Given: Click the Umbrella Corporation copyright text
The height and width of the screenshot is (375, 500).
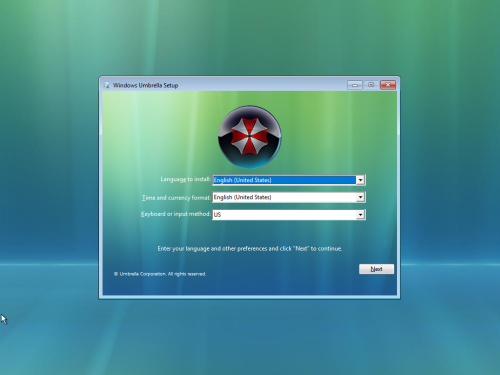Looking at the screenshot, I should (x=160, y=274).
